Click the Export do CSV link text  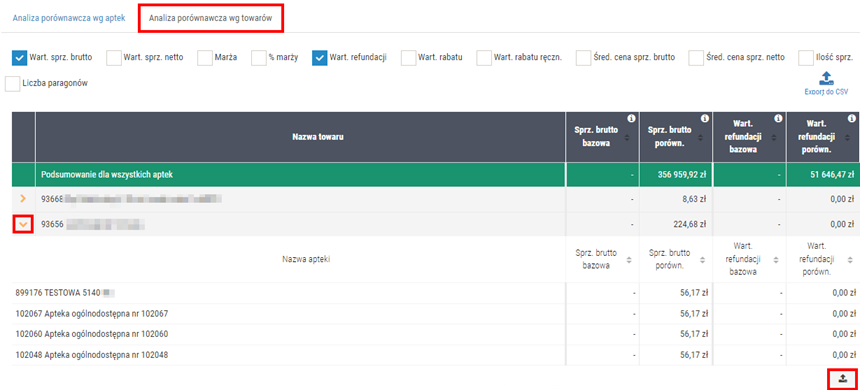(826, 92)
